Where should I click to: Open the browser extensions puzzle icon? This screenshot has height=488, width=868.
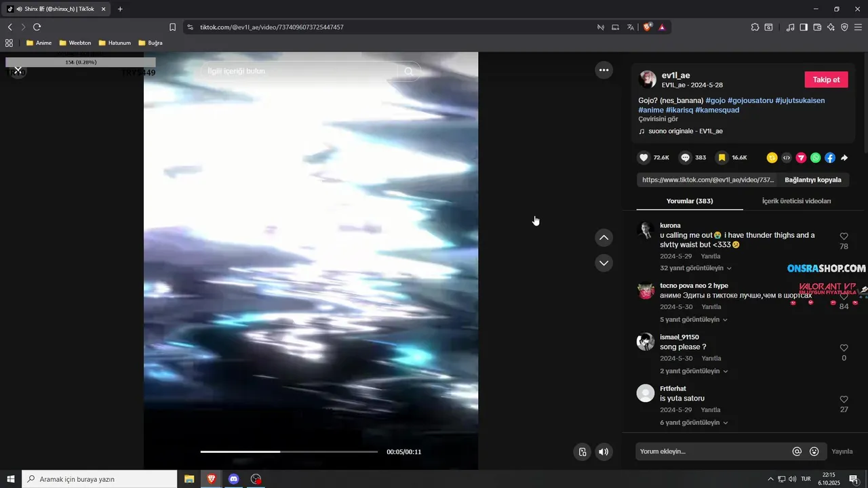point(755,27)
